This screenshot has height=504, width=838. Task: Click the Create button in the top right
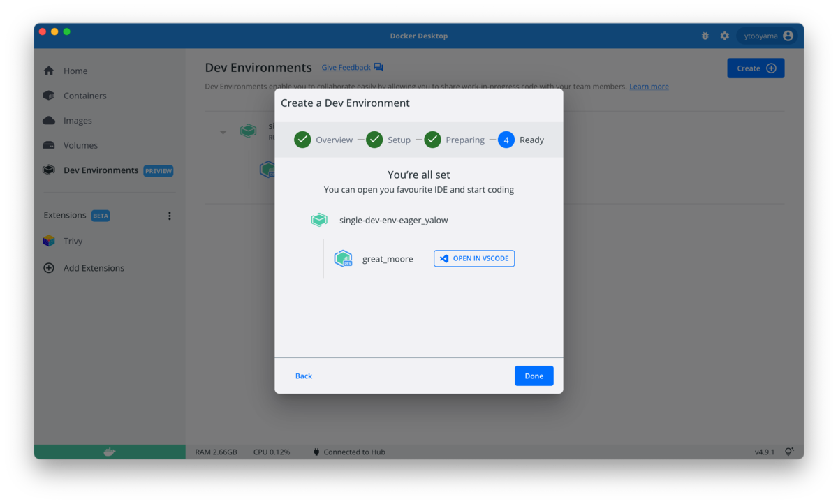[x=756, y=68]
